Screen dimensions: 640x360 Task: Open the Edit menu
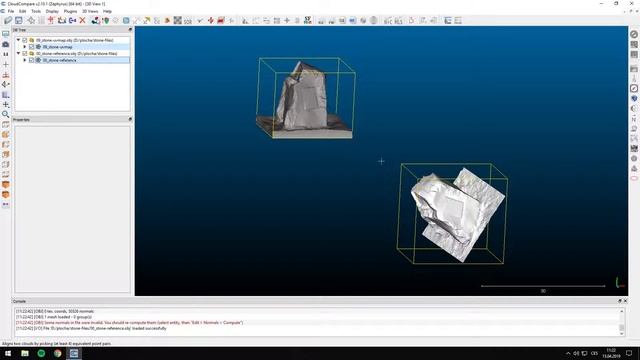click(x=23, y=11)
